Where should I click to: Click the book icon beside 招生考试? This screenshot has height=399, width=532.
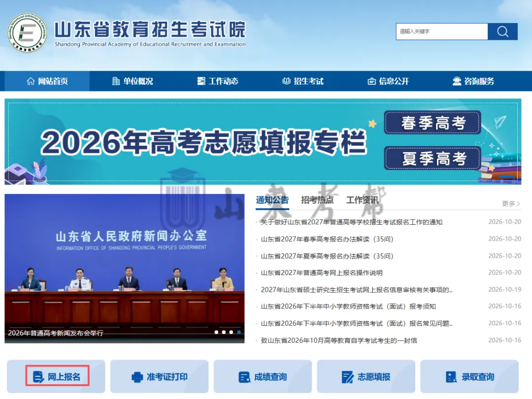[286, 81]
